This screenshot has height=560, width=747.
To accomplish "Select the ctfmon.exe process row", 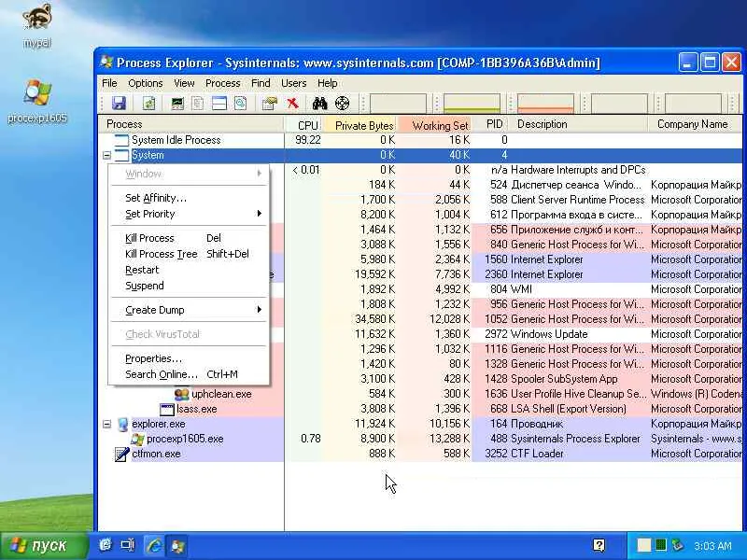I will click(419, 454).
